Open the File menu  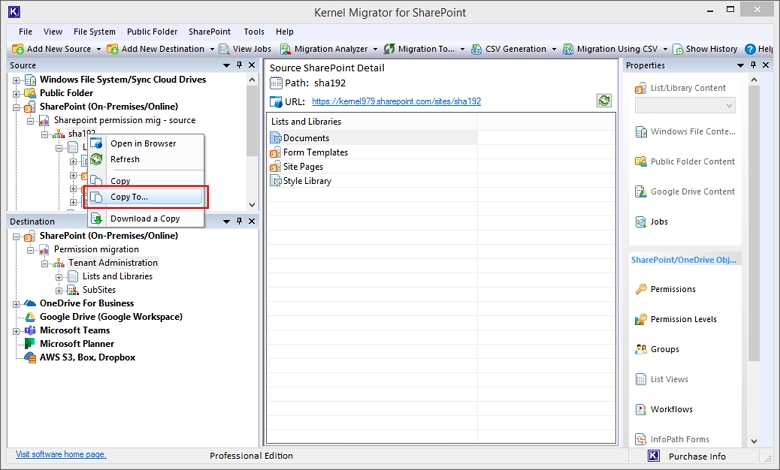coord(25,31)
